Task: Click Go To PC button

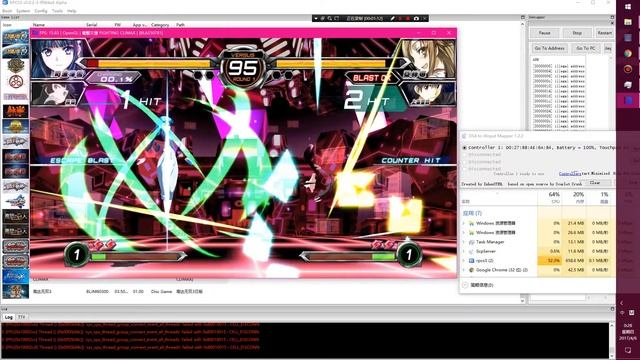Action: pyautogui.click(x=585, y=48)
